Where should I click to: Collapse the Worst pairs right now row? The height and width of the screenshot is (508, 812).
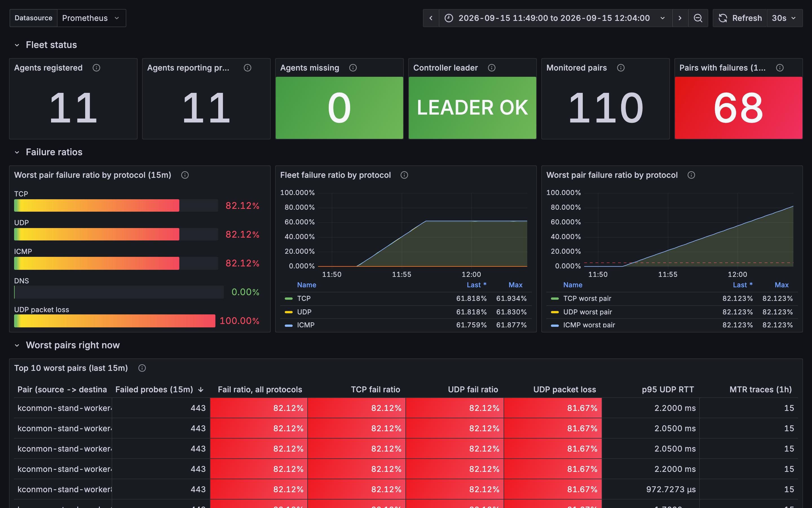point(67,345)
